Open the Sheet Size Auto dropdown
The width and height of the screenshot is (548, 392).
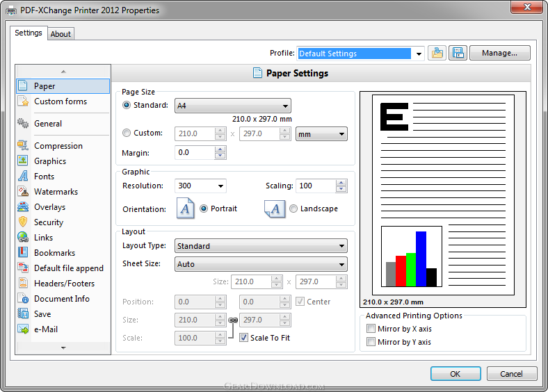(x=261, y=264)
